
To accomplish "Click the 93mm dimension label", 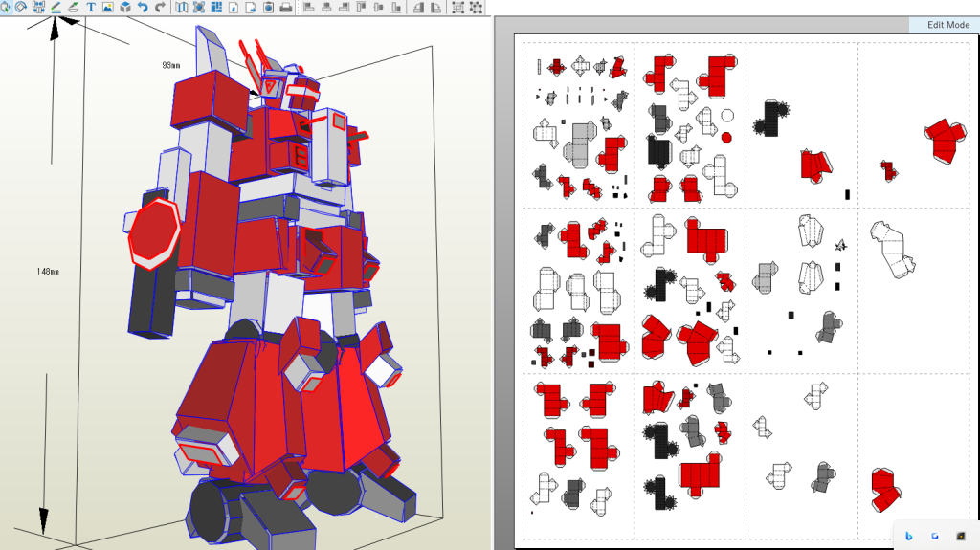I will click(170, 65).
